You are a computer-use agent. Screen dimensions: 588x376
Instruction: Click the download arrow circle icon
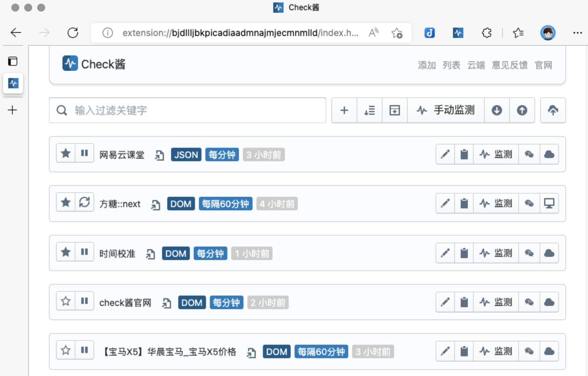497,110
